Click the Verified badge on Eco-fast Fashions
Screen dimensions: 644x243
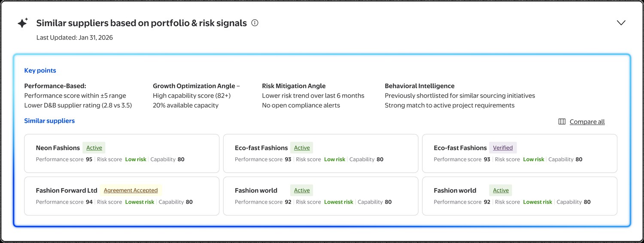(x=503, y=148)
